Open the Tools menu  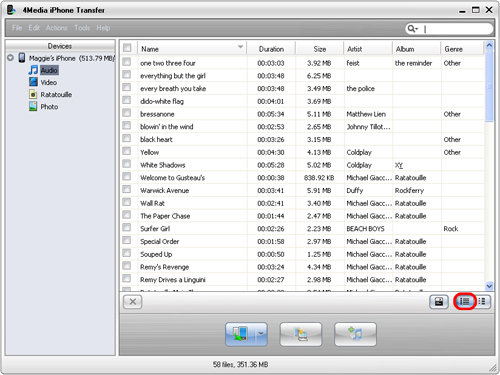point(82,28)
